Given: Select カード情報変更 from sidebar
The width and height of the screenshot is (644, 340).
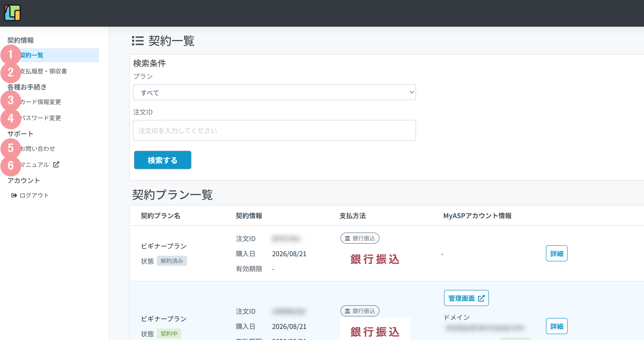Looking at the screenshot, I should pyautogui.click(x=41, y=102).
